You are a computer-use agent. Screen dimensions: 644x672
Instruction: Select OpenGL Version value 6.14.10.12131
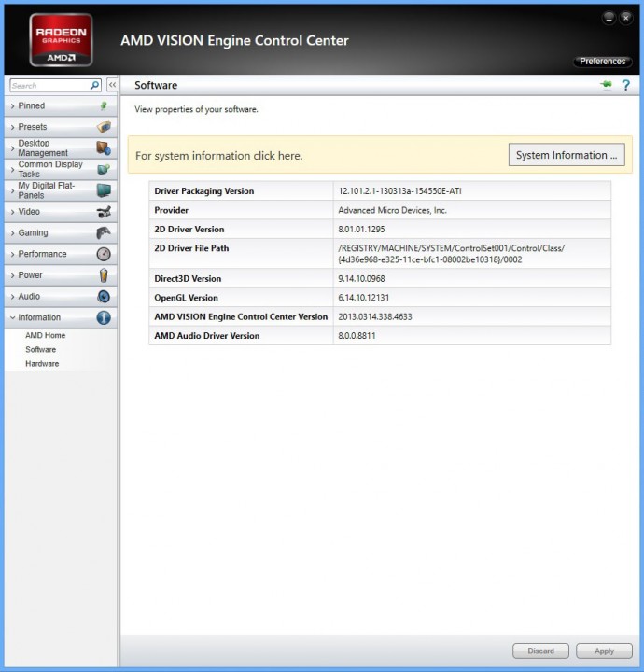(x=364, y=298)
